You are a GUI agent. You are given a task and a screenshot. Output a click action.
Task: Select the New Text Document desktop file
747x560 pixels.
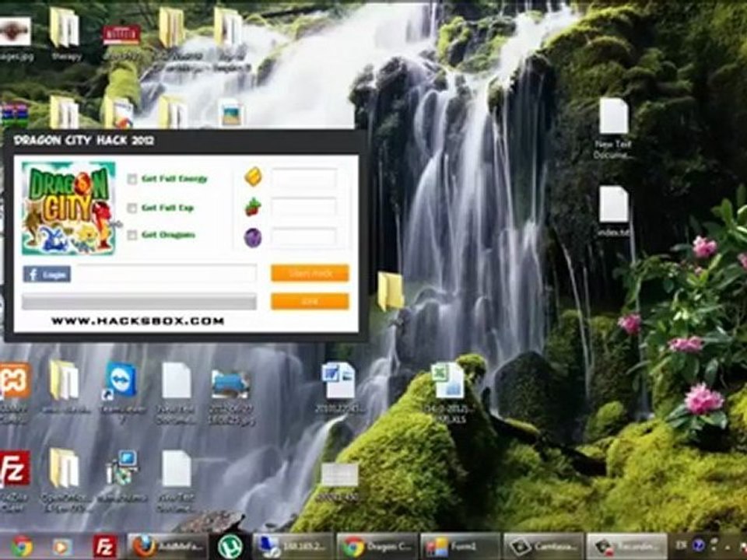pos(613,128)
